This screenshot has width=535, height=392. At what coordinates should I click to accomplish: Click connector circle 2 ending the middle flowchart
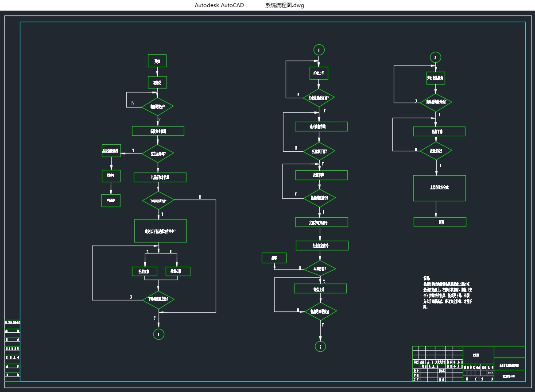[x=321, y=346]
